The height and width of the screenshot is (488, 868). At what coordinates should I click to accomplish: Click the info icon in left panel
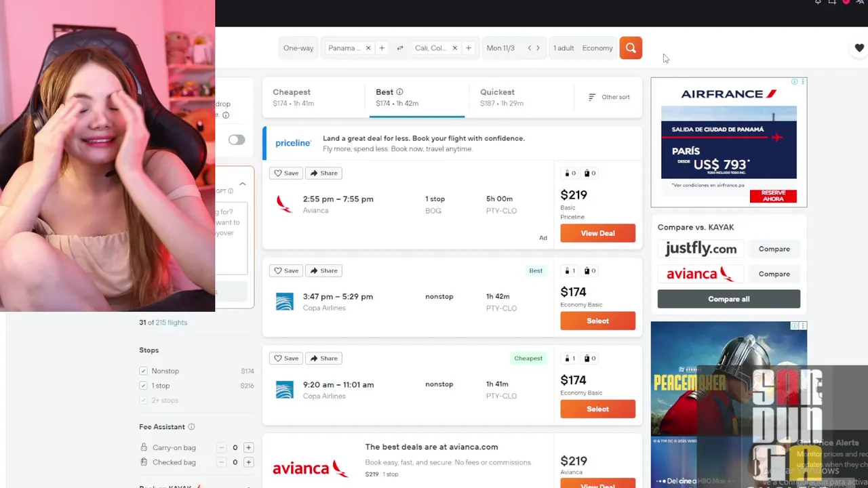coord(226,115)
